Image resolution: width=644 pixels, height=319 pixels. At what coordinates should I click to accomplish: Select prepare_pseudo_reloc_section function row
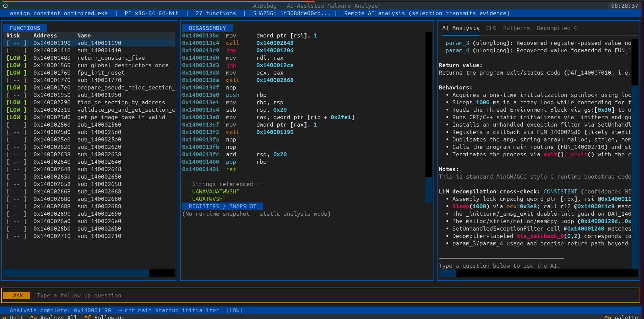[89, 87]
